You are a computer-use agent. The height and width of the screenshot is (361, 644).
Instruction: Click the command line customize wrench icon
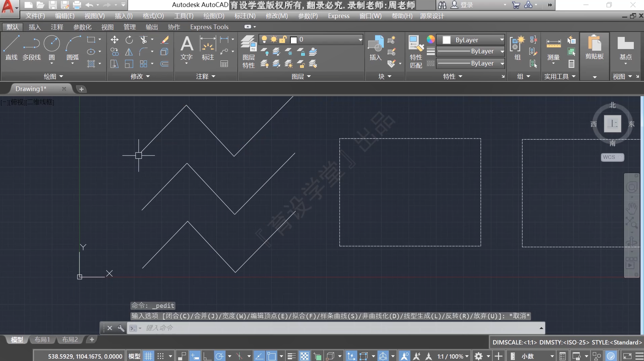(x=121, y=328)
